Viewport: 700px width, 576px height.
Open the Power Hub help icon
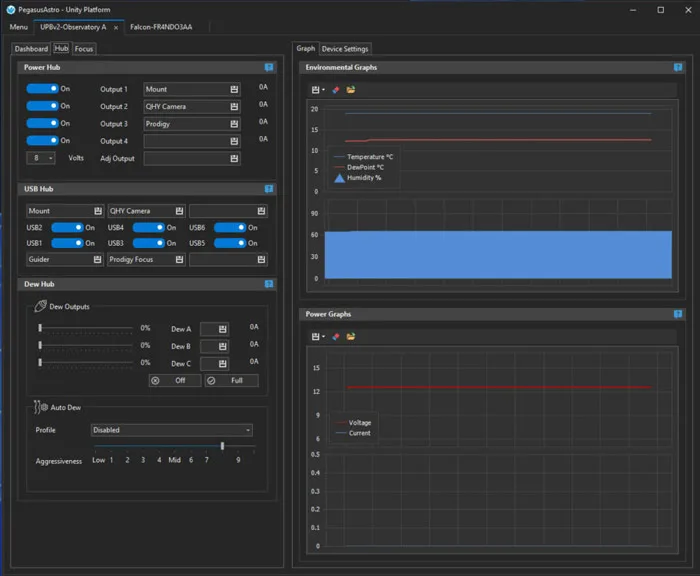click(x=269, y=67)
